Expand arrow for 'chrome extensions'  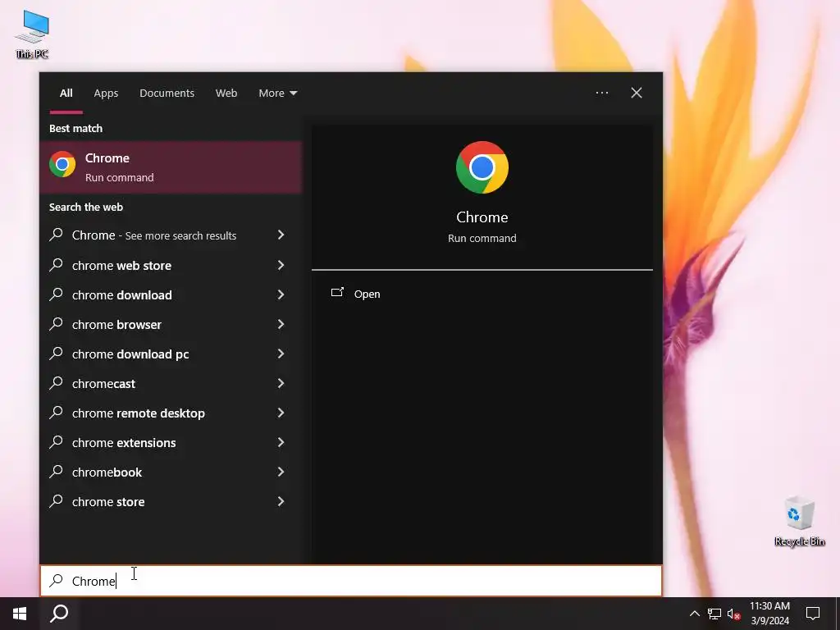pyautogui.click(x=281, y=441)
